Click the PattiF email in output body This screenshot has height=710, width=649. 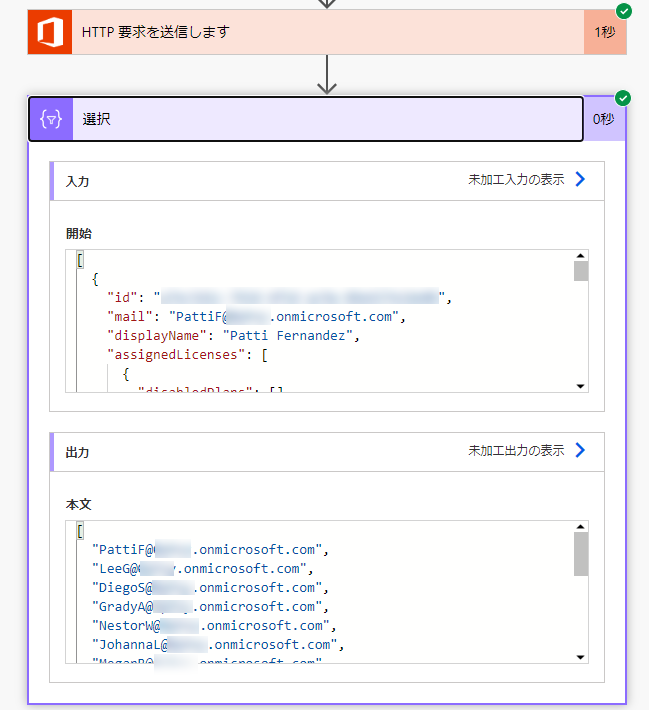[x=210, y=550]
